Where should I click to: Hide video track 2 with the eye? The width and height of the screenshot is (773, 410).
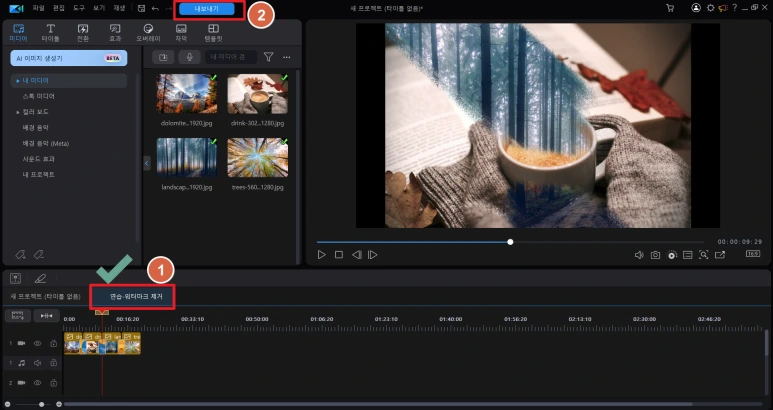pyautogui.click(x=37, y=382)
